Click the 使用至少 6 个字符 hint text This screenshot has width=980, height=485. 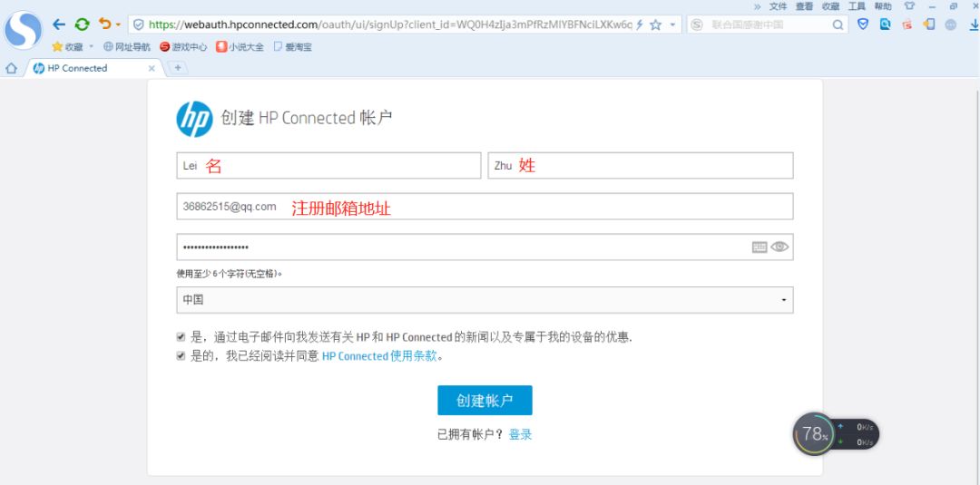point(230,274)
